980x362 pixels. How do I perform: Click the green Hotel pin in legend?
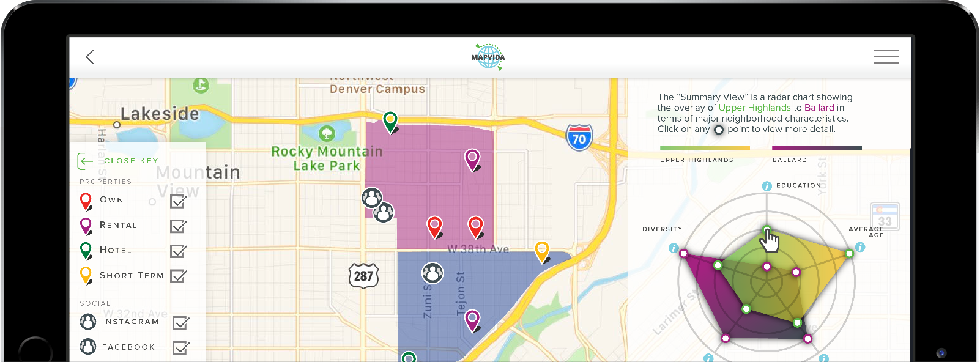coord(86,251)
